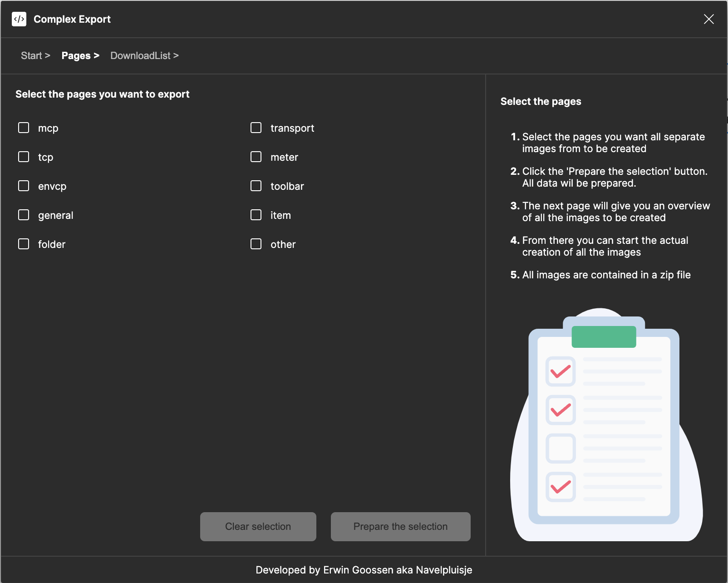This screenshot has width=728, height=583.
Task: Tick the transport page checkbox
Action: coord(256,128)
